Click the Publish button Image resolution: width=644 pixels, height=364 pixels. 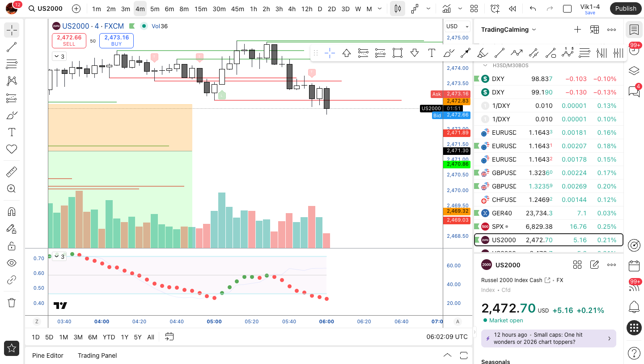pos(626,9)
